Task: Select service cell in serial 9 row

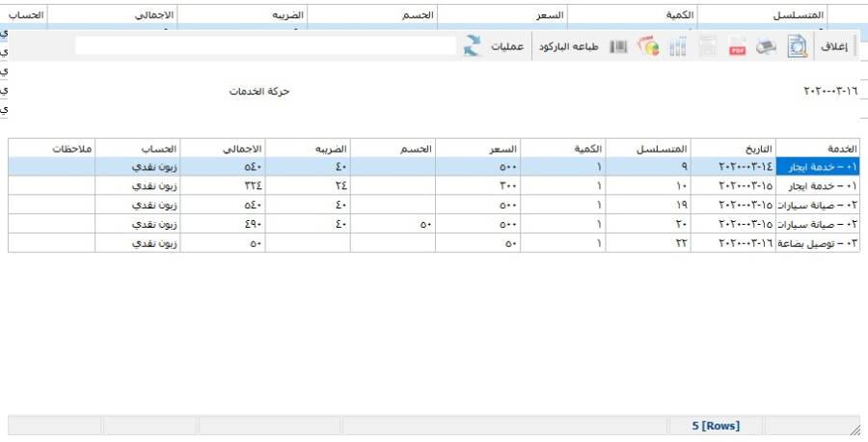Action: 817,167
